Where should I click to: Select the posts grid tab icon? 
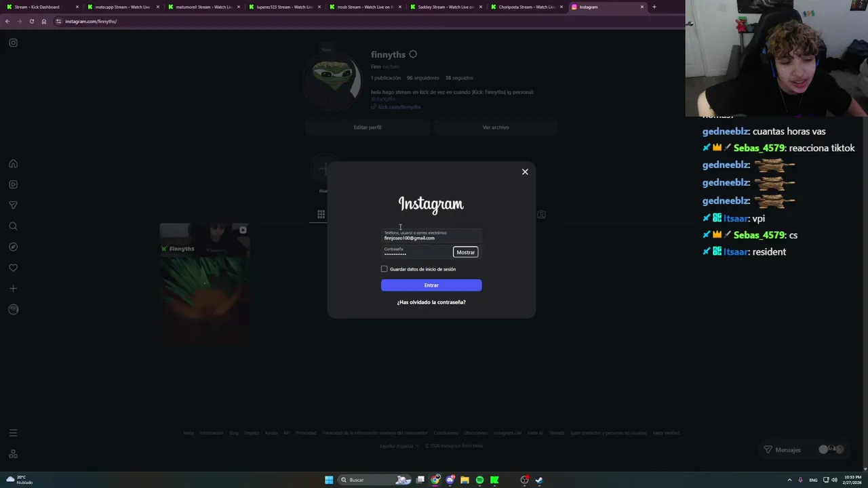321,215
